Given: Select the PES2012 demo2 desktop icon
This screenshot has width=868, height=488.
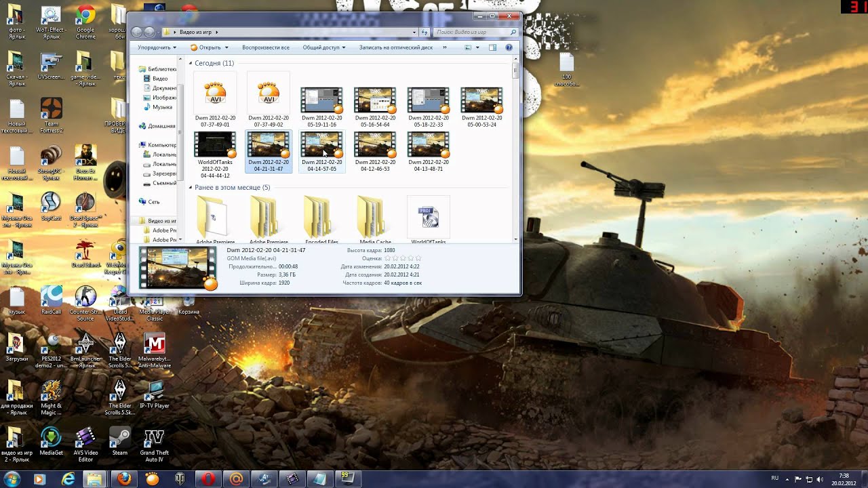Looking at the screenshot, I should coord(51,350).
